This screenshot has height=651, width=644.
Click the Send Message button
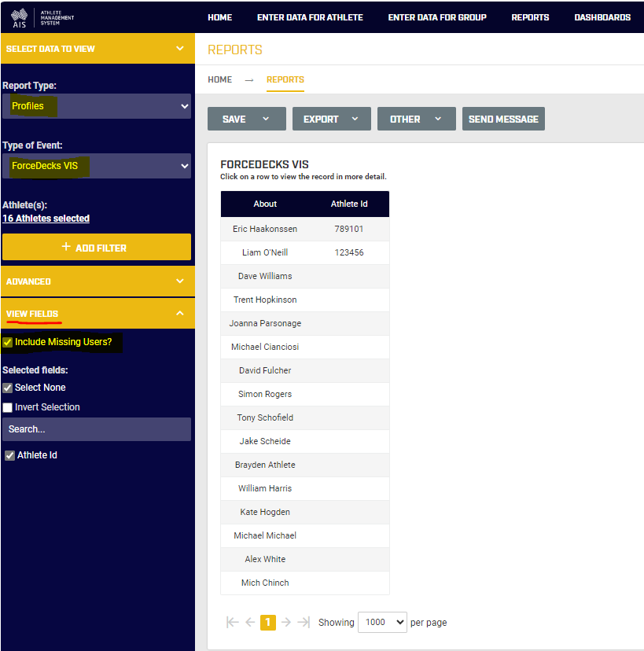pyautogui.click(x=503, y=119)
